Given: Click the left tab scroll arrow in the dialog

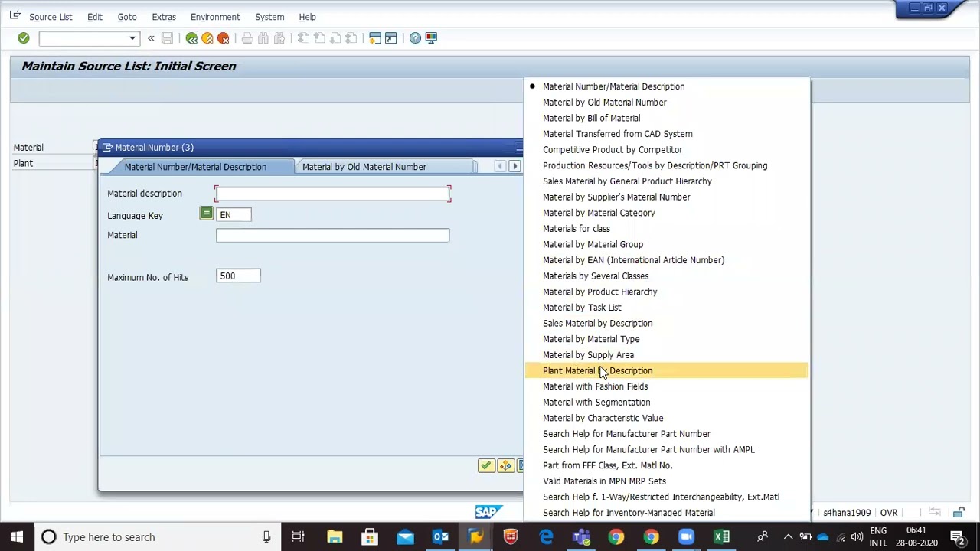Looking at the screenshot, I should click(500, 167).
